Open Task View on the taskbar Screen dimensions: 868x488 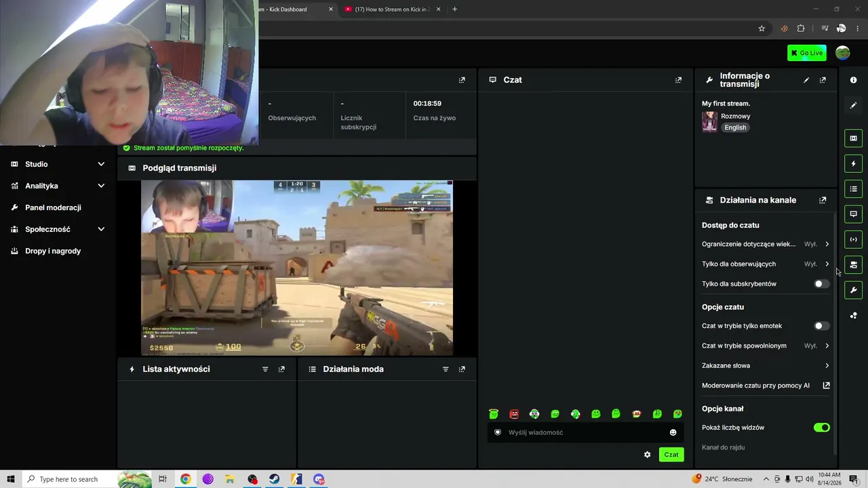tap(163, 479)
